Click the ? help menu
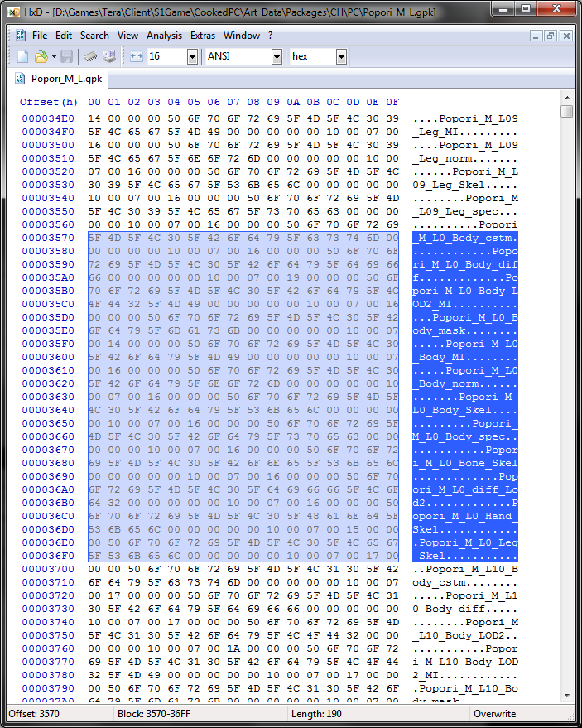 point(270,36)
